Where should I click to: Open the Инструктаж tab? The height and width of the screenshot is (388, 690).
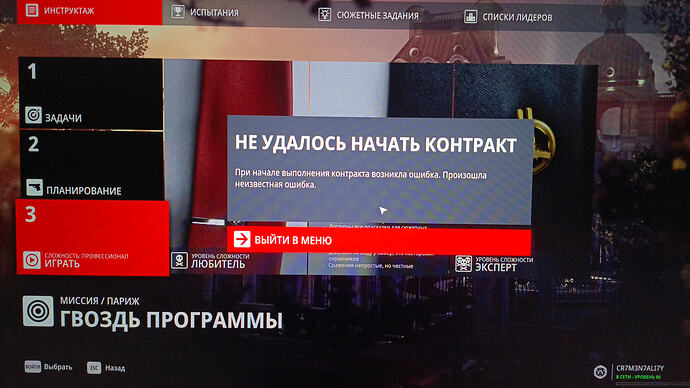tap(89, 11)
